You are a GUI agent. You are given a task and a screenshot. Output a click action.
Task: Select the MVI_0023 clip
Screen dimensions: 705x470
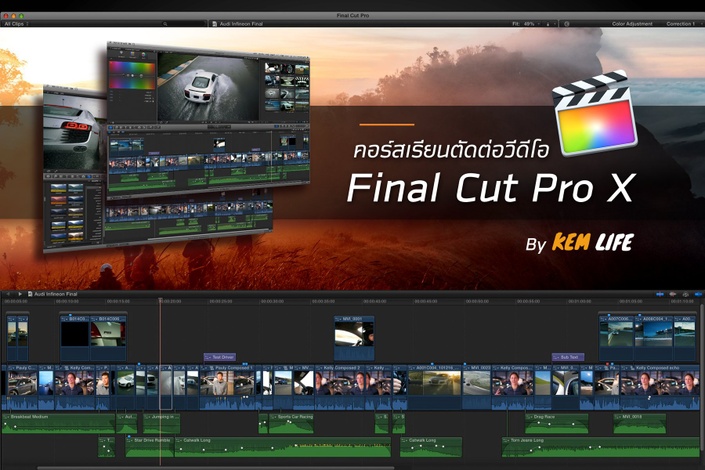tap(477, 387)
